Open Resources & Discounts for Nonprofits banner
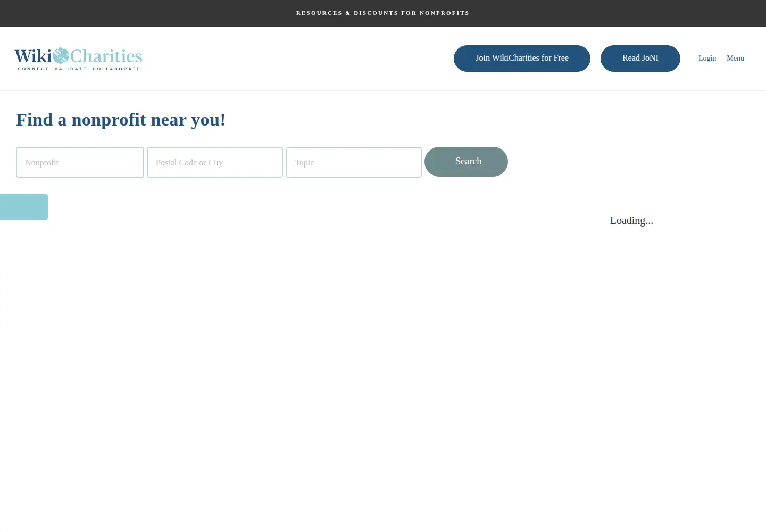 pyautogui.click(x=383, y=13)
